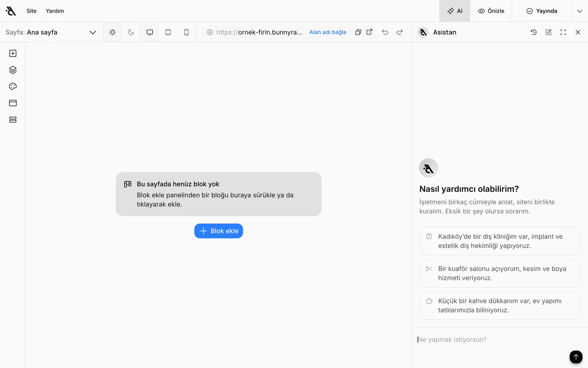Viewport: 588px width, 368px height.
Task: Open the Yardım menu
Action: [x=55, y=11]
